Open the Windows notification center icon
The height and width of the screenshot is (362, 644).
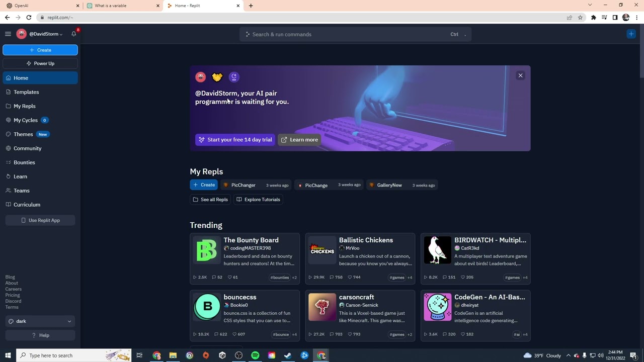point(633,355)
